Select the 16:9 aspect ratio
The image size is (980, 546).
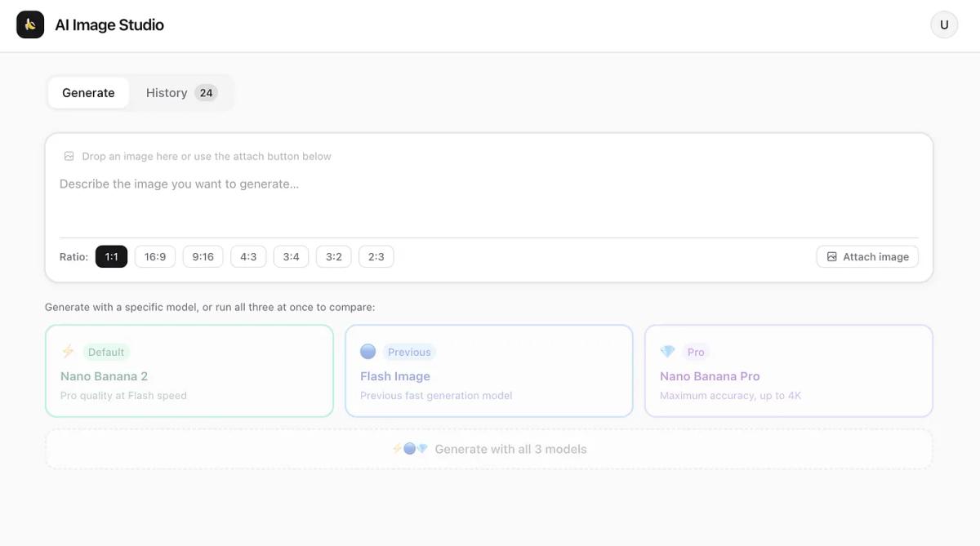click(x=154, y=256)
